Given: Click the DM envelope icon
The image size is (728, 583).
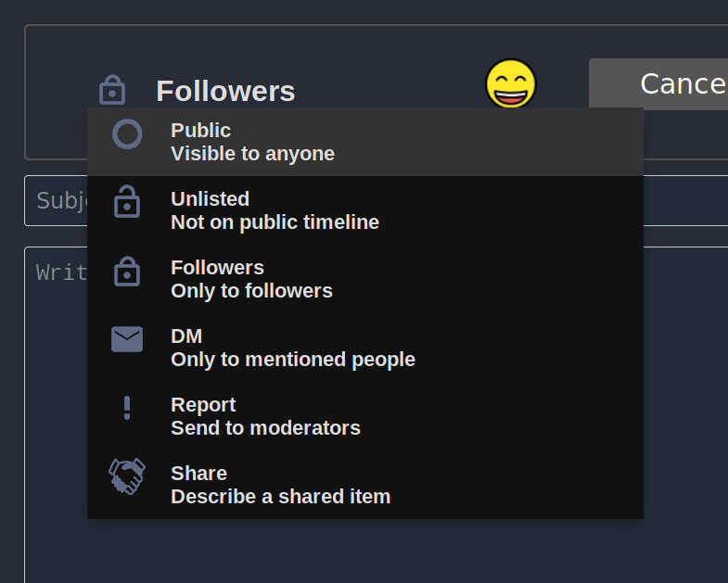Looking at the screenshot, I should [127, 339].
